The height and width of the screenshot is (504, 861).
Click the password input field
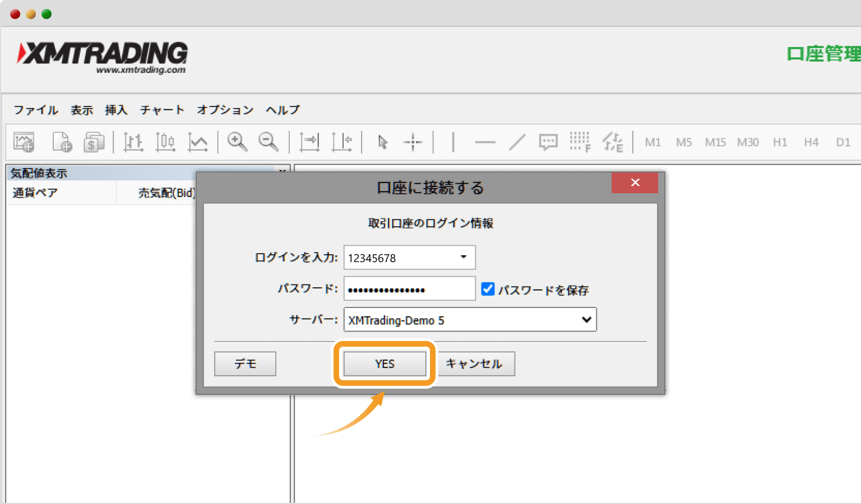tap(410, 289)
